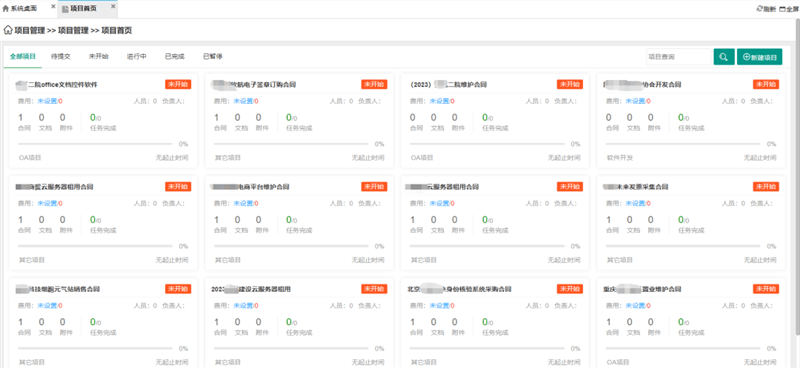
Task: Click 未开始 badge on 置业维护合同 card
Action: coord(766,288)
